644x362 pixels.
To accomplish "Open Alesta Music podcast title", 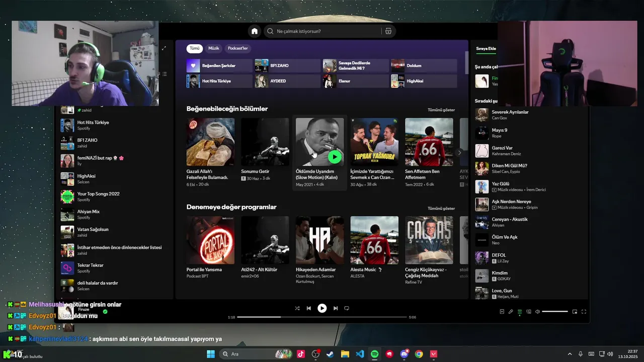I will (x=366, y=269).
